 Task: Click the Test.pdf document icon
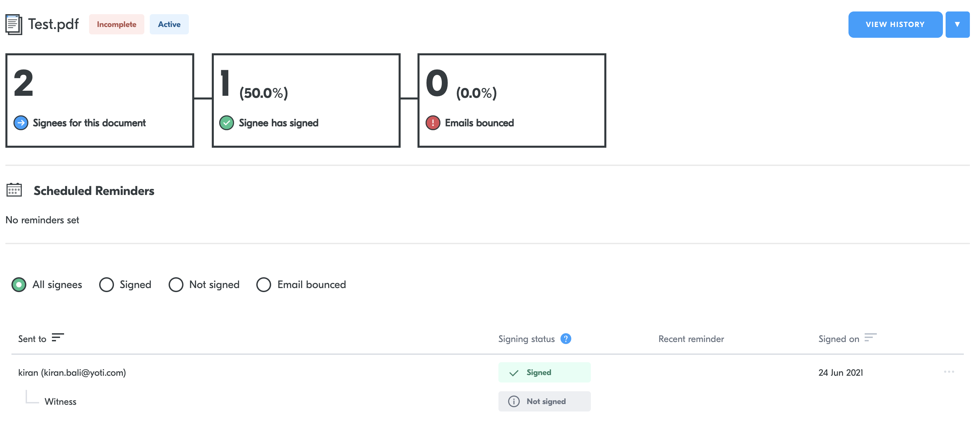[14, 25]
